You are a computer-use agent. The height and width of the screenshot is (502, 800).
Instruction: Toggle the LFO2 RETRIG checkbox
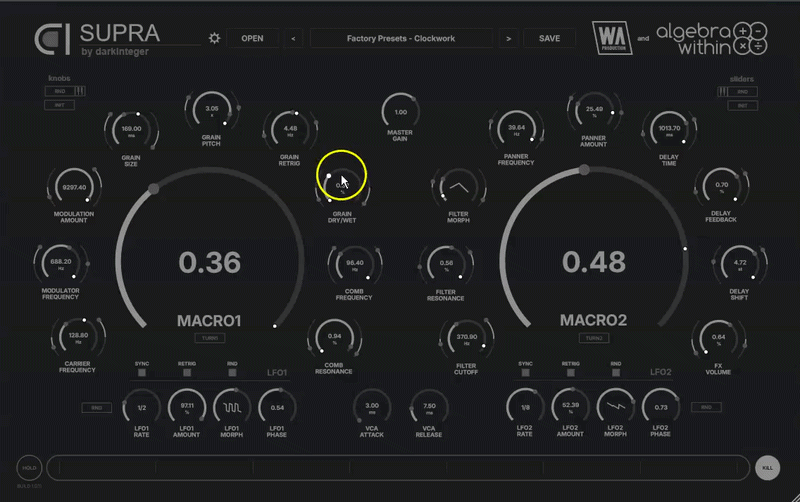(570, 373)
